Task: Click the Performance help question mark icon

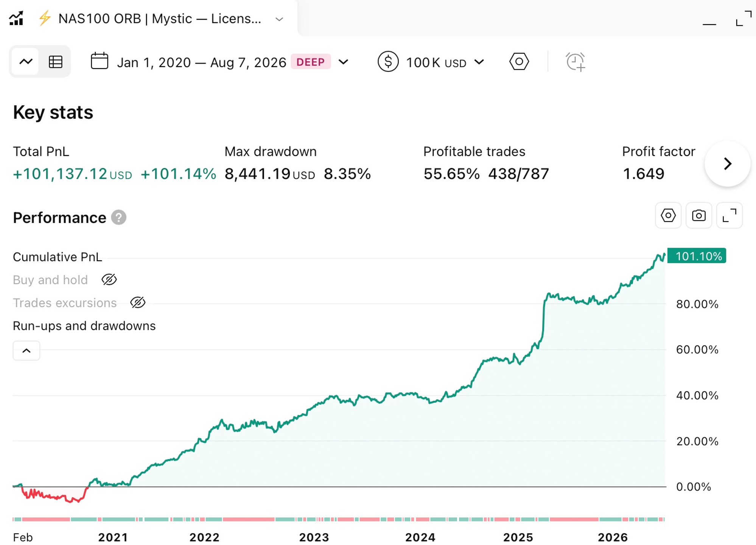Action: click(118, 217)
